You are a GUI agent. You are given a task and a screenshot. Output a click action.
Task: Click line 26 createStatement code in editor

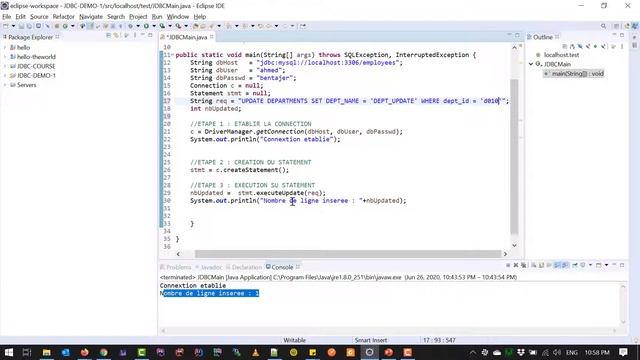point(239,170)
